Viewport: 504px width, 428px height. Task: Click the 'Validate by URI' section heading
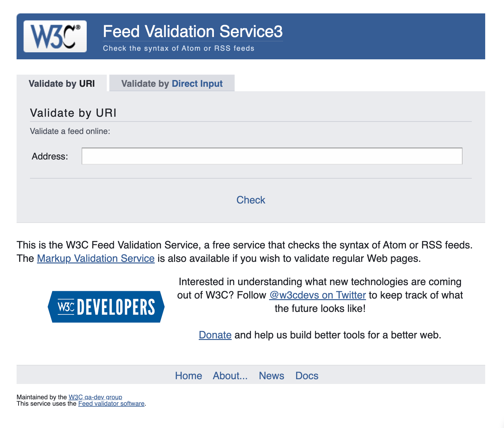[x=73, y=113]
